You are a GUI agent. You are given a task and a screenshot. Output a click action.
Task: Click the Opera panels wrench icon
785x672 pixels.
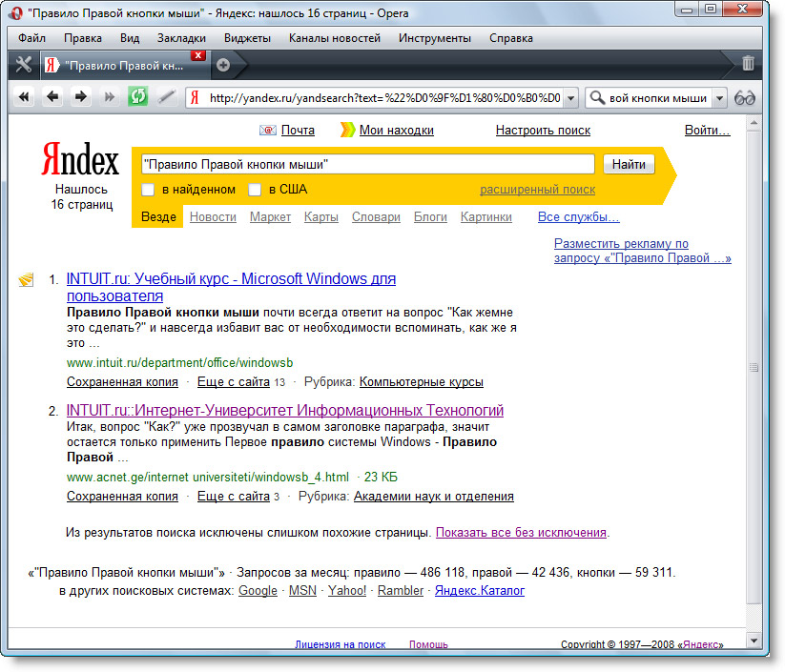pyautogui.click(x=24, y=65)
